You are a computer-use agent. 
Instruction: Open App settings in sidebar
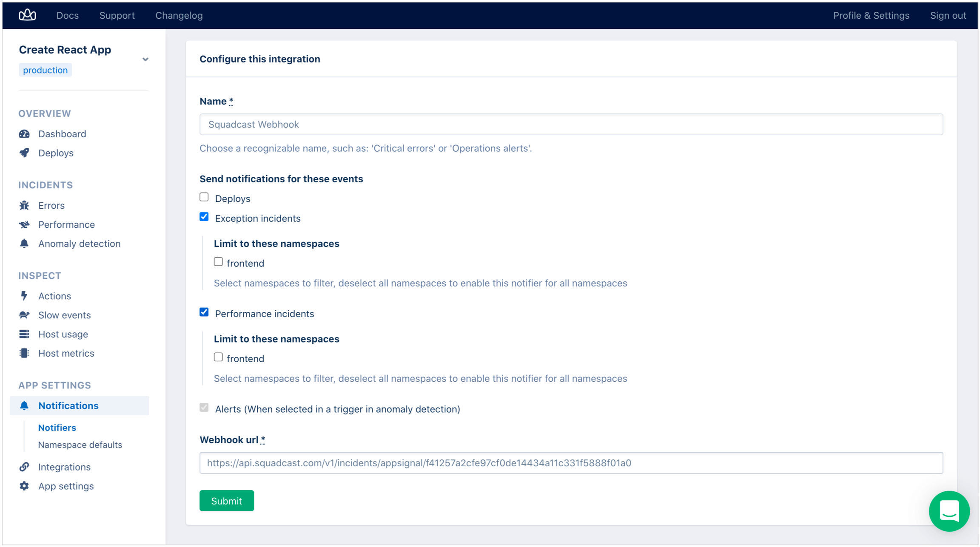pyautogui.click(x=66, y=486)
